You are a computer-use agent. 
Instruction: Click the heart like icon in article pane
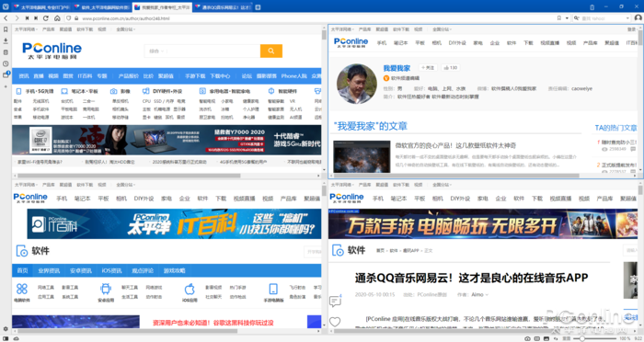335,322
